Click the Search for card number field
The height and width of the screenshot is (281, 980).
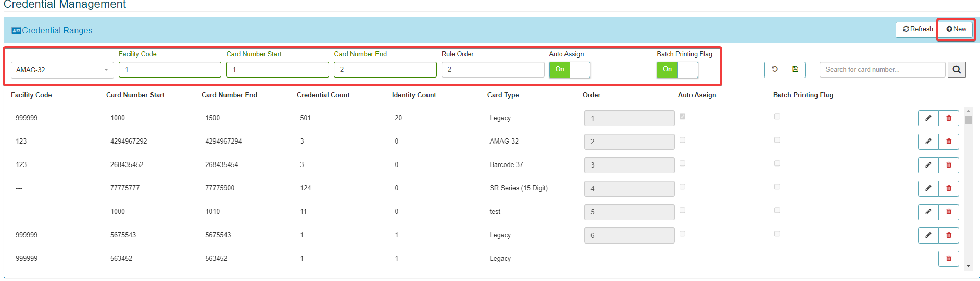(x=883, y=70)
